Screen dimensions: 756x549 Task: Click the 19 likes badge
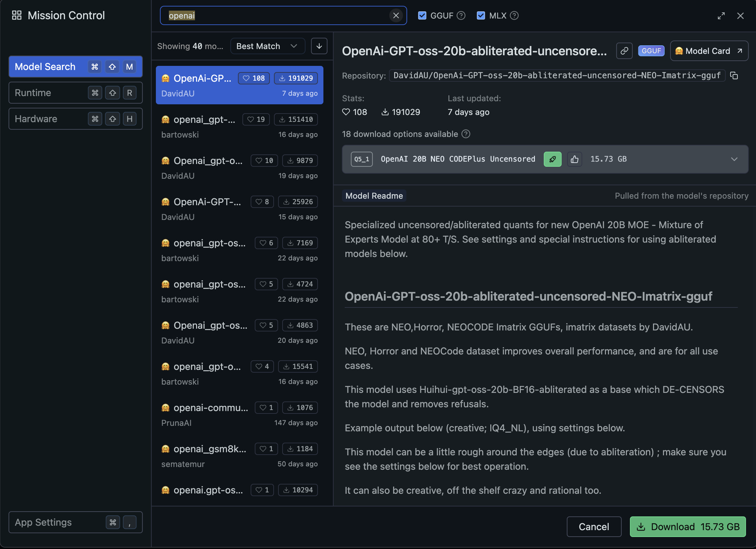pos(256,119)
